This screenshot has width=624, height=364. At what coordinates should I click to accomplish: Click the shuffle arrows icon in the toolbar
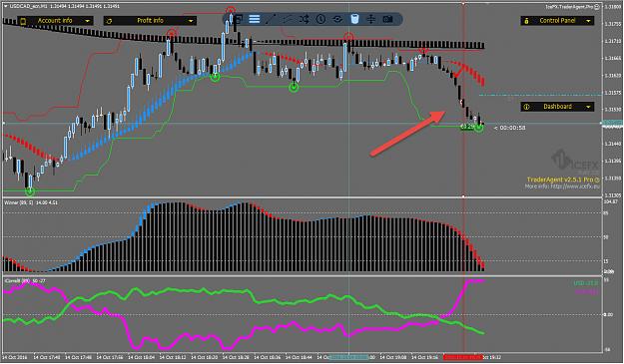pyautogui.click(x=305, y=19)
